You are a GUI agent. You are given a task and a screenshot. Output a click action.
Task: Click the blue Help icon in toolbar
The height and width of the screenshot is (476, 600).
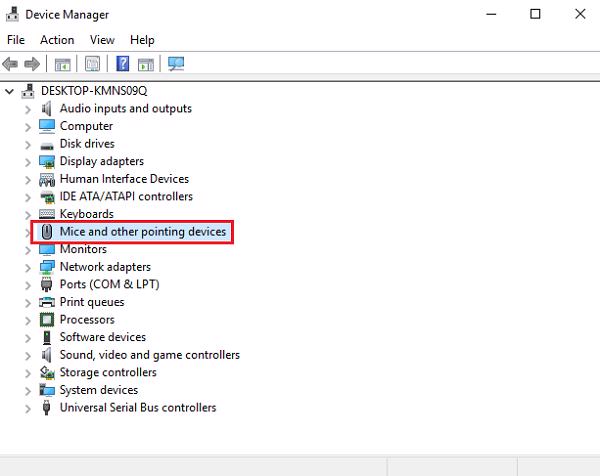click(123, 65)
